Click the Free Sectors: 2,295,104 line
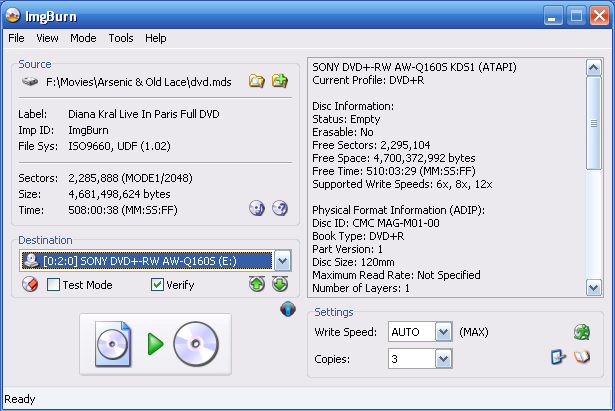Image resolution: width=615 pixels, height=411 pixels. (x=371, y=145)
